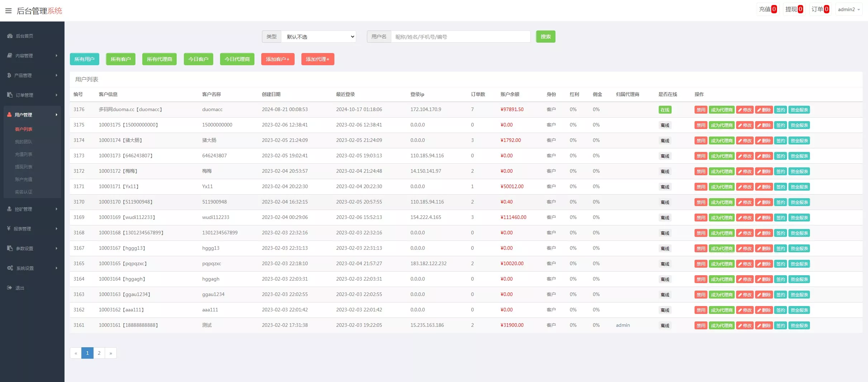Click the user icon beside 用户管理

pyautogui.click(x=10, y=115)
